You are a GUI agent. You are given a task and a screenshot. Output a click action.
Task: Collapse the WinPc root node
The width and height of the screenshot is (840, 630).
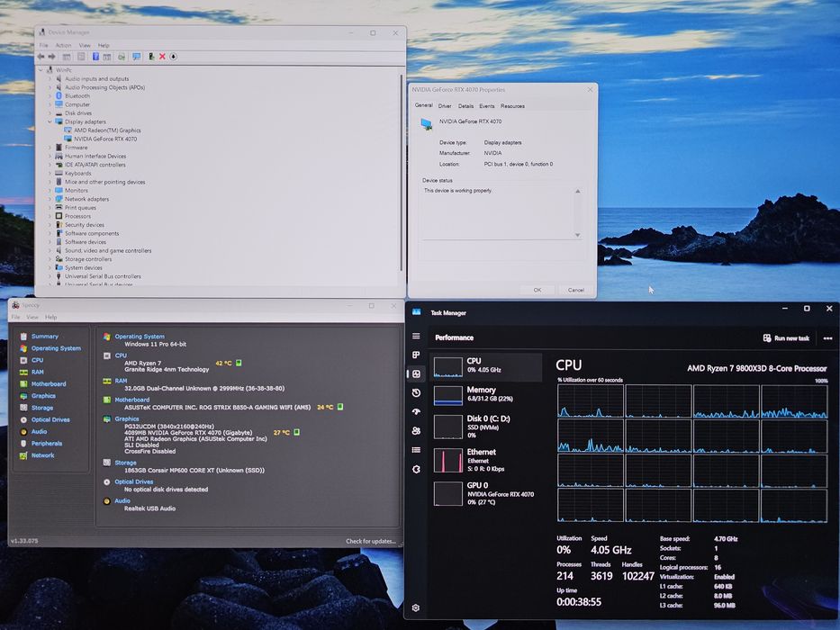click(41, 70)
